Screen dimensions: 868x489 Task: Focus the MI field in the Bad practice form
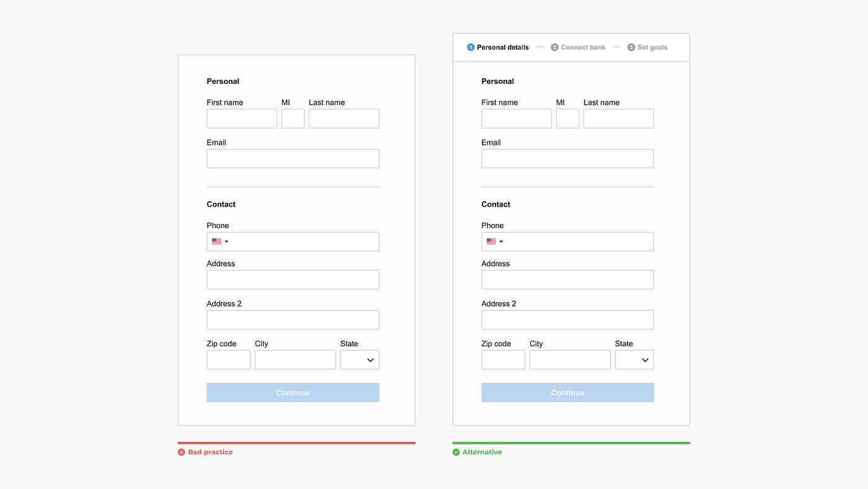(293, 119)
